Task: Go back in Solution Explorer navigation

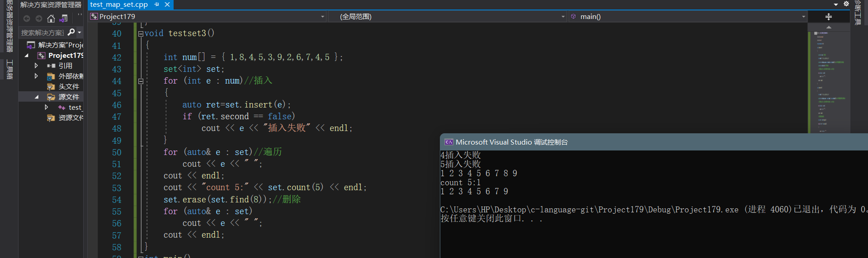Action: click(27, 19)
